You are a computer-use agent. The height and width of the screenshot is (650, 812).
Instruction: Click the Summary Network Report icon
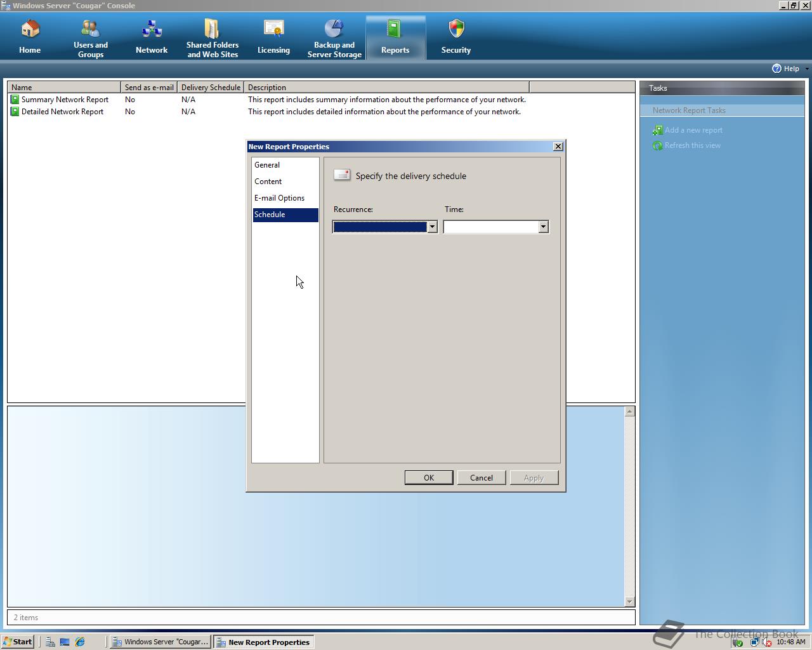pyautogui.click(x=15, y=100)
